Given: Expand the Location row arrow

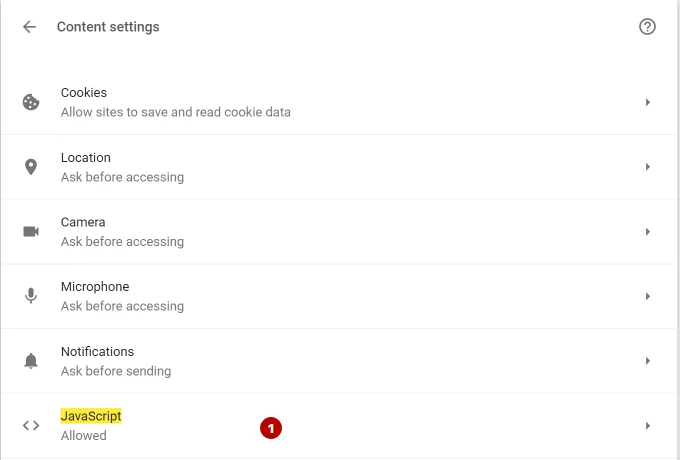Looking at the screenshot, I should pyautogui.click(x=647, y=167).
